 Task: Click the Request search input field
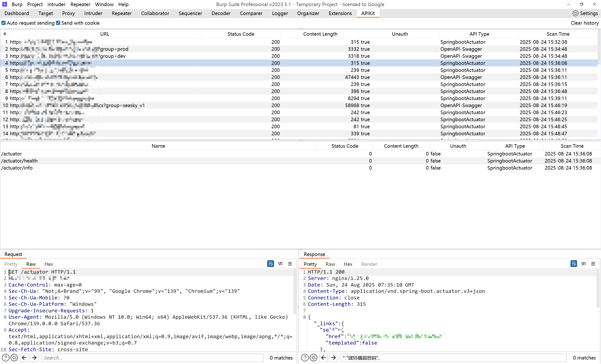[152, 358]
